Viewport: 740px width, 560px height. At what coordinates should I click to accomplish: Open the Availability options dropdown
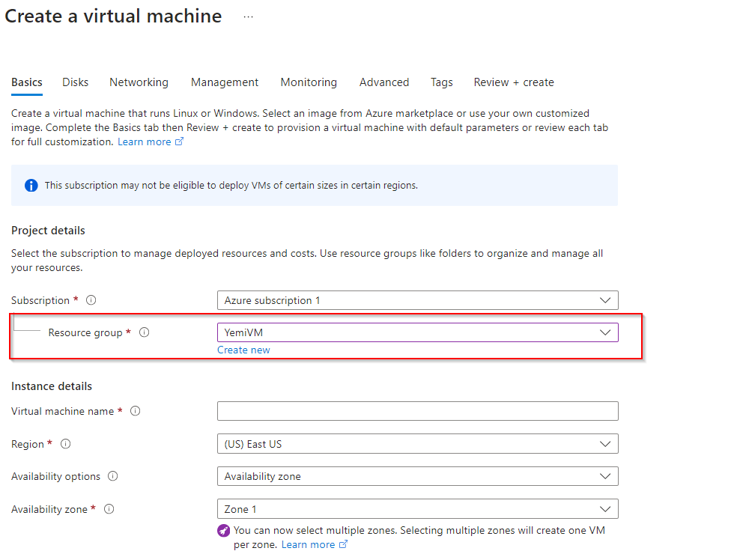tap(417, 476)
